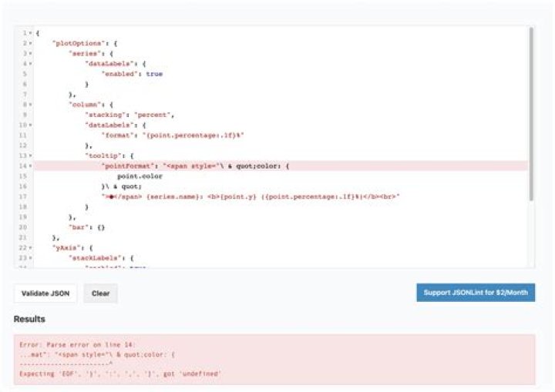The width and height of the screenshot is (555, 392).
Task: Click line number 7 in gutter
Action: (25, 95)
